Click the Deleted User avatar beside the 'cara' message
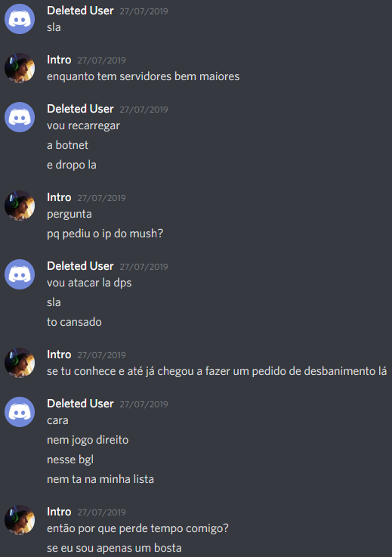 [20, 412]
